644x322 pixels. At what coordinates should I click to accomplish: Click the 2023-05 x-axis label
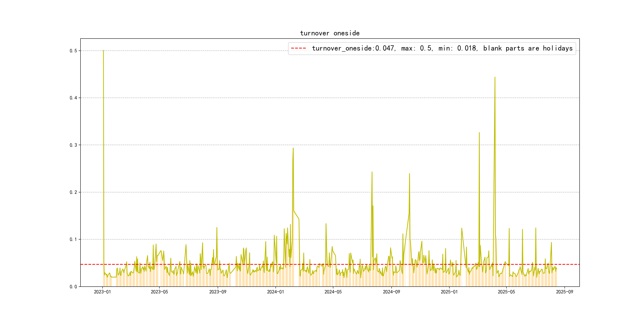(159, 292)
